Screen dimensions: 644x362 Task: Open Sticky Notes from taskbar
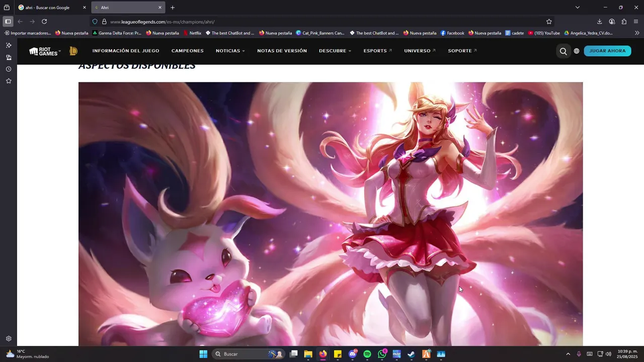click(x=338, y=354)
